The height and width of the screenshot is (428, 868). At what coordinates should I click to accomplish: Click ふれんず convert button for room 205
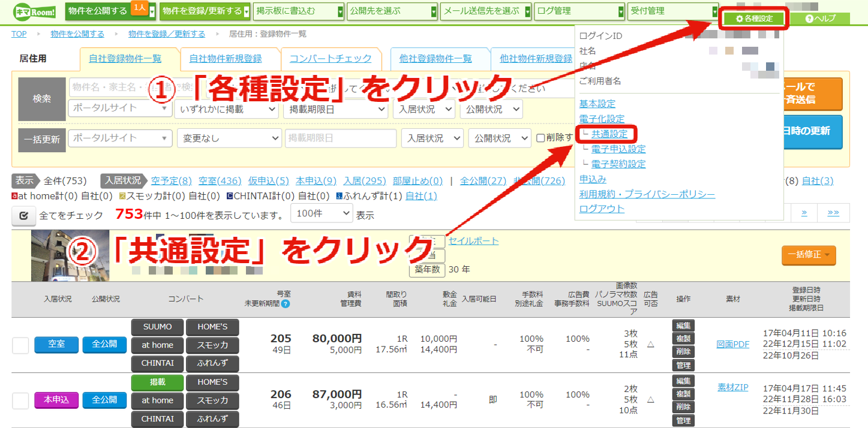click(212, 363)
